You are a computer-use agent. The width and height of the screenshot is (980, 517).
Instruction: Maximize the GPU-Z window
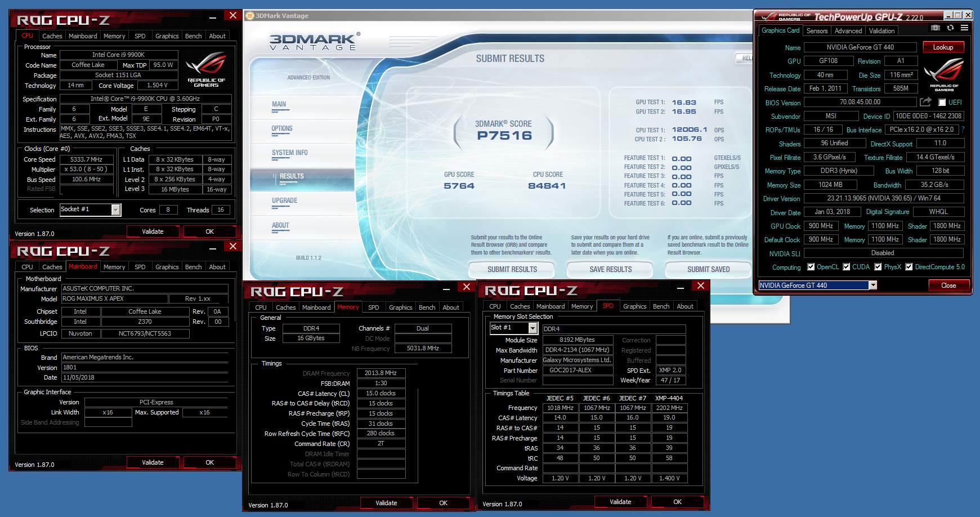tap(957, 15)
